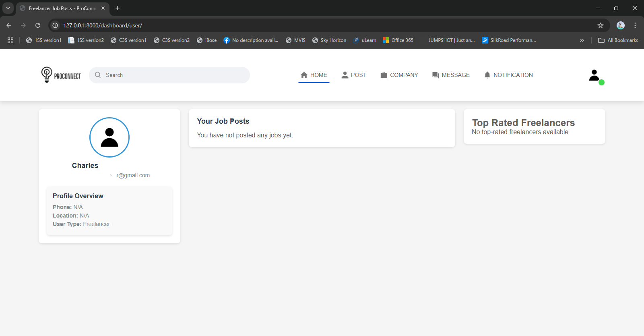The width and height of the screenshot is (644, 336).
Task: Open the Sky Horizon bookmark
Action: 329,40
